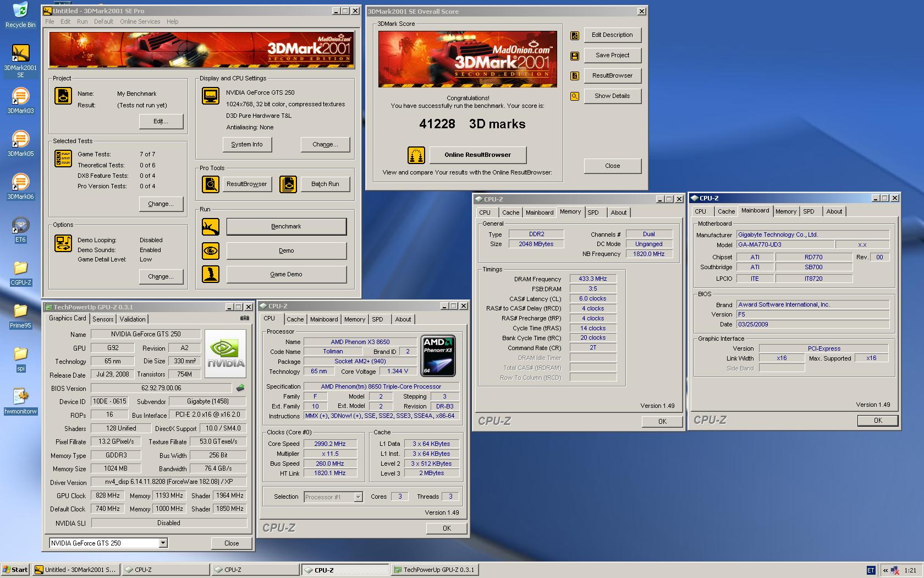Click the Core Speed 2990.2 MHz value
The width and height of the screenshot is (924, 578).
point(330,444)
